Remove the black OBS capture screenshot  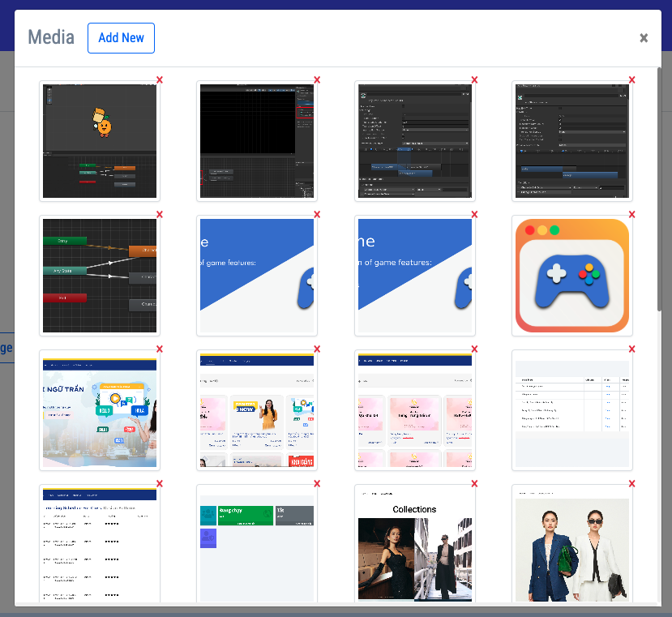point(316,80)
